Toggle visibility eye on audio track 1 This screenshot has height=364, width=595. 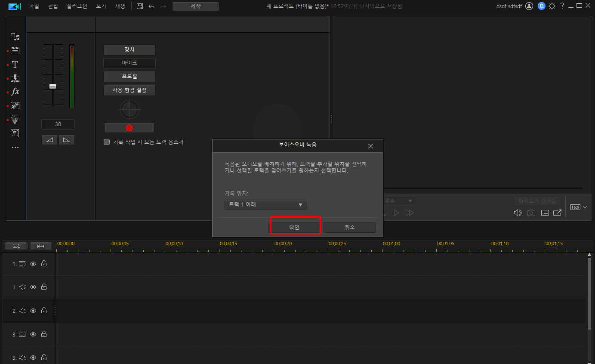(x=33, y=287)
